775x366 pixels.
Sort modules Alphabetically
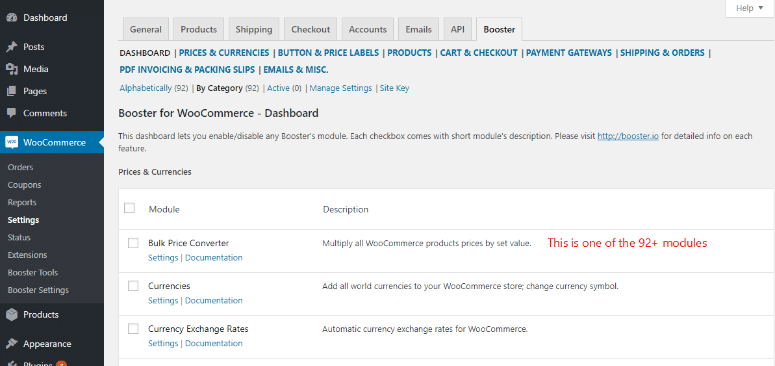[145, 88]
